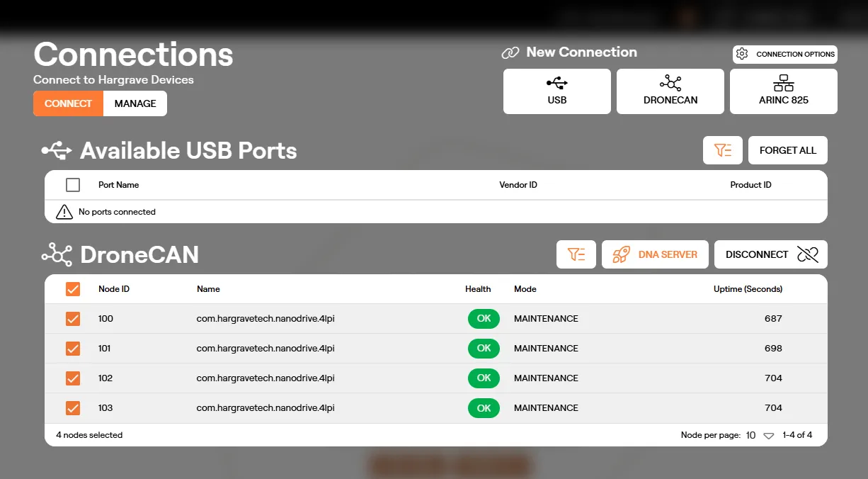Click the '1-4 of 4' pagination text
Image resolution: width=868 pixels, height=479 pixels.
point(797,435)
